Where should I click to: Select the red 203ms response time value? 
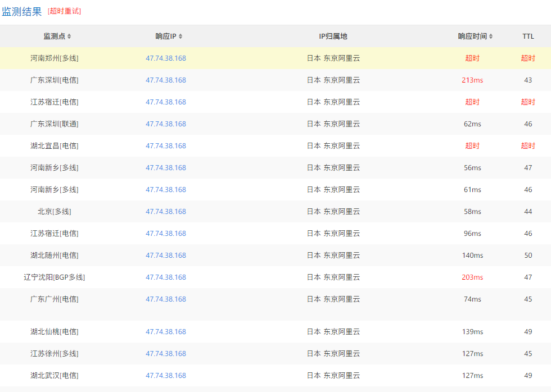click(x=472, y=277)
